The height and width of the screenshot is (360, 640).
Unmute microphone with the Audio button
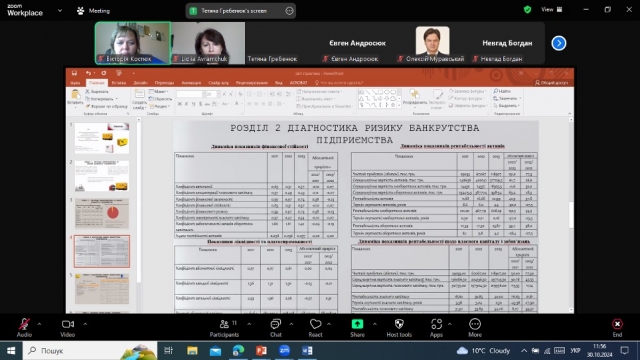point(24,328)
